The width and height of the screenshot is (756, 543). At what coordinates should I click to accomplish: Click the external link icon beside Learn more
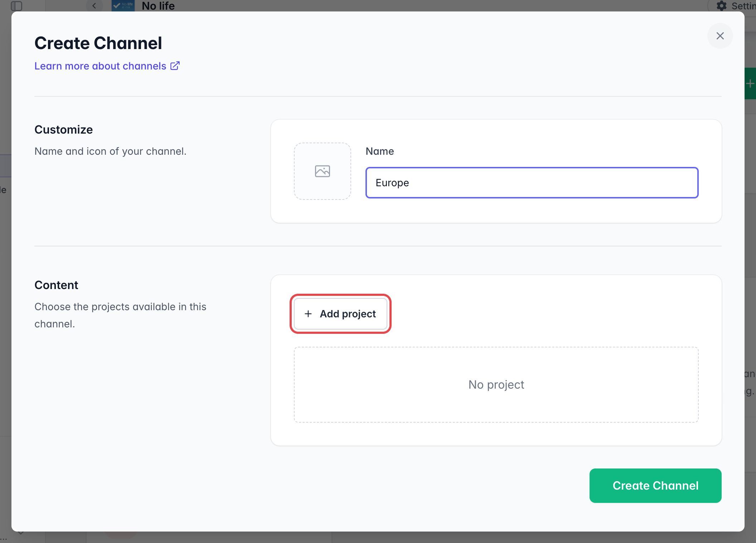point(175,66)
